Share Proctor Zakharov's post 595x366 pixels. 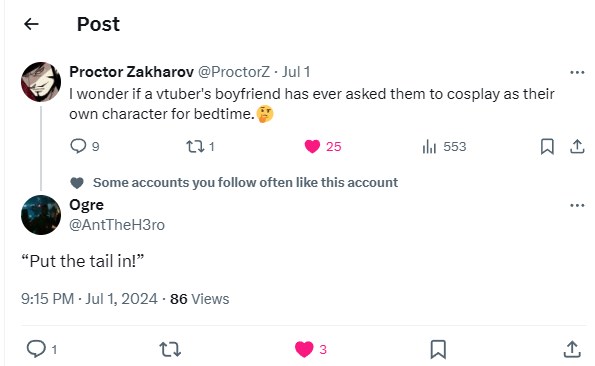577,146
